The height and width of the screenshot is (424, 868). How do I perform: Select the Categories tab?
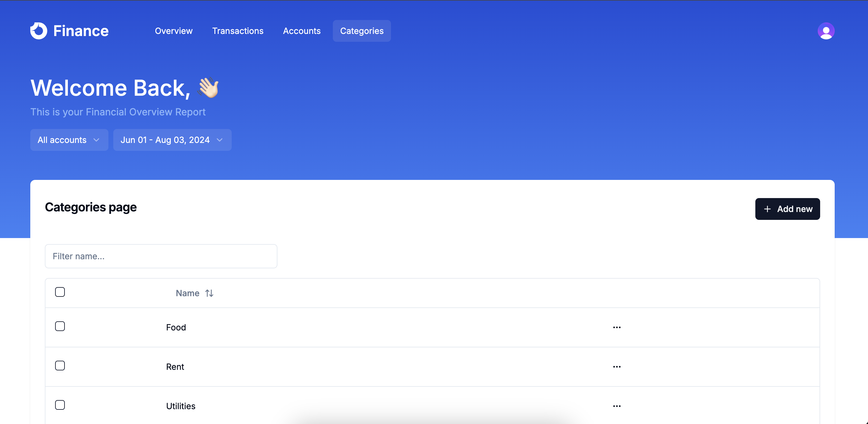coord(362,31)
